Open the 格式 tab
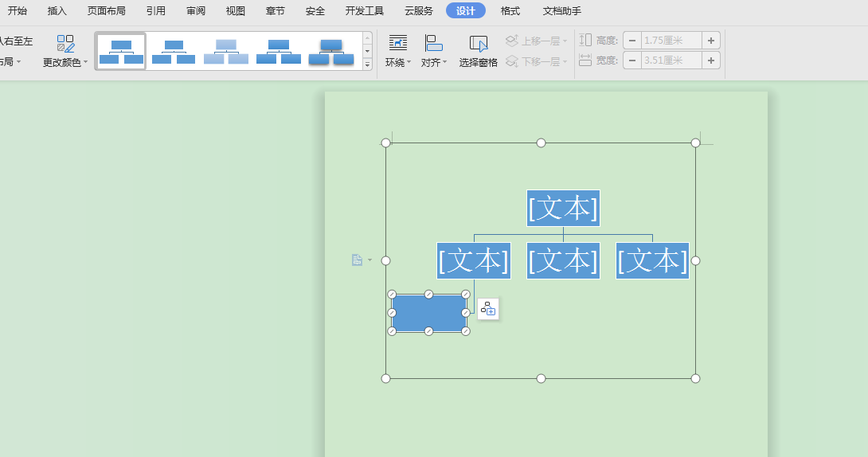This screenshot has width=868, height=457. click(x=510, y=10)
